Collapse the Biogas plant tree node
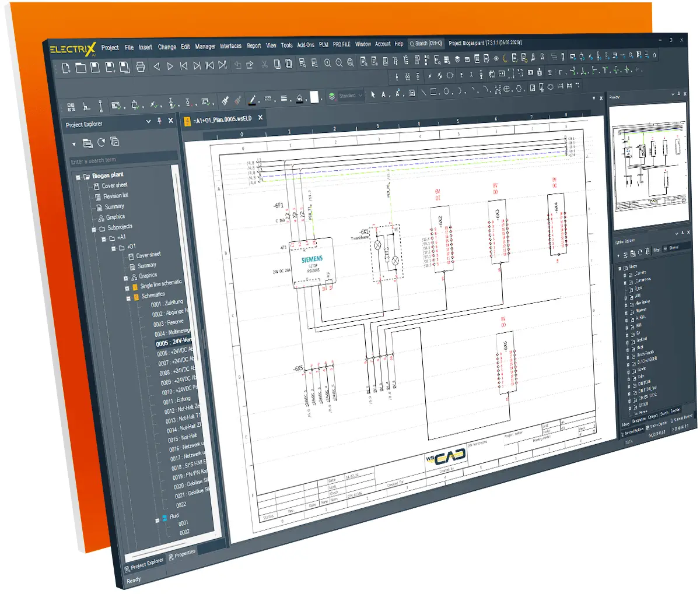 point(78,177)
